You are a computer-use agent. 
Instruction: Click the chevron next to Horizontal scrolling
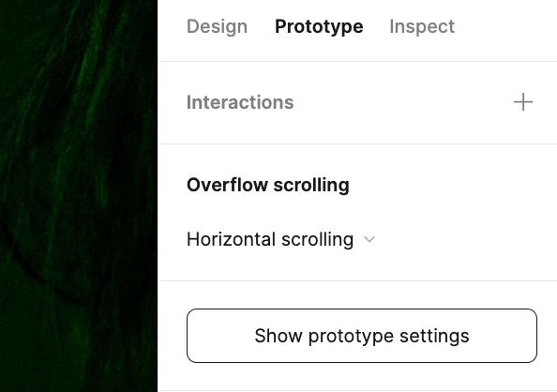[369, 239]
